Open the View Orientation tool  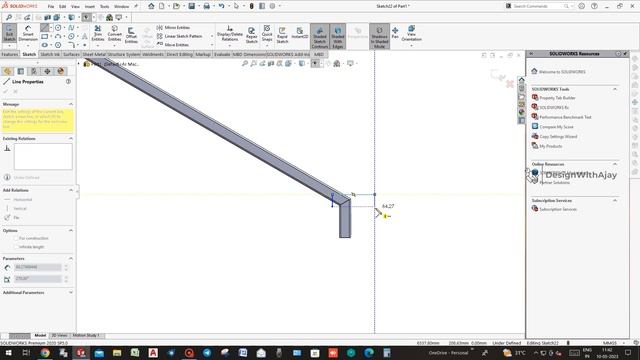pos(411,33)
